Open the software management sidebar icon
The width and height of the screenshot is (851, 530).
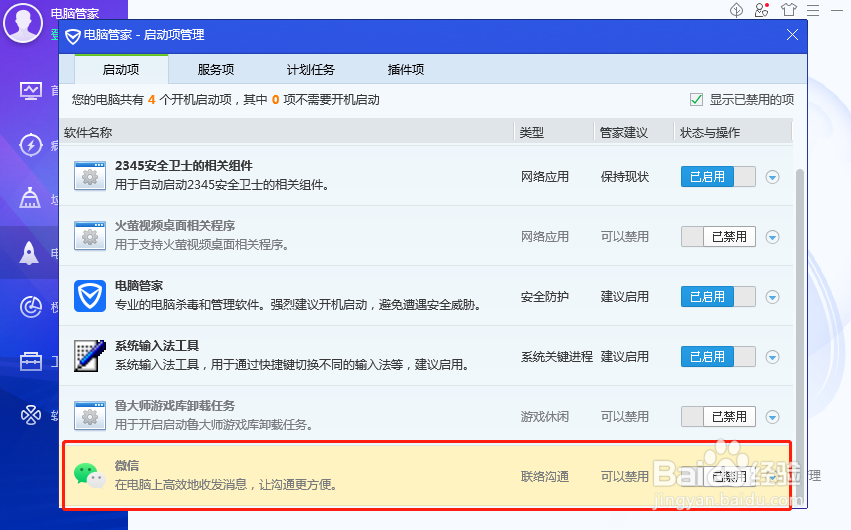click(x=30, y=416)
